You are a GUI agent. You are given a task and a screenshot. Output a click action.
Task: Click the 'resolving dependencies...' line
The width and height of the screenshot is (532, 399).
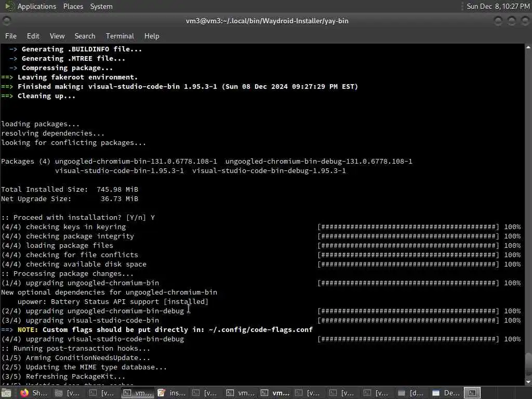(52, 134)
